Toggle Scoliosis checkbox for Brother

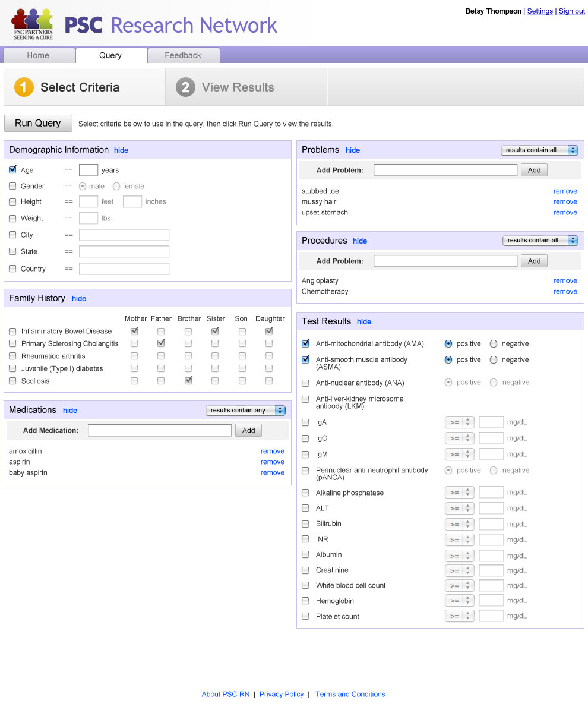tap(188, 381)
